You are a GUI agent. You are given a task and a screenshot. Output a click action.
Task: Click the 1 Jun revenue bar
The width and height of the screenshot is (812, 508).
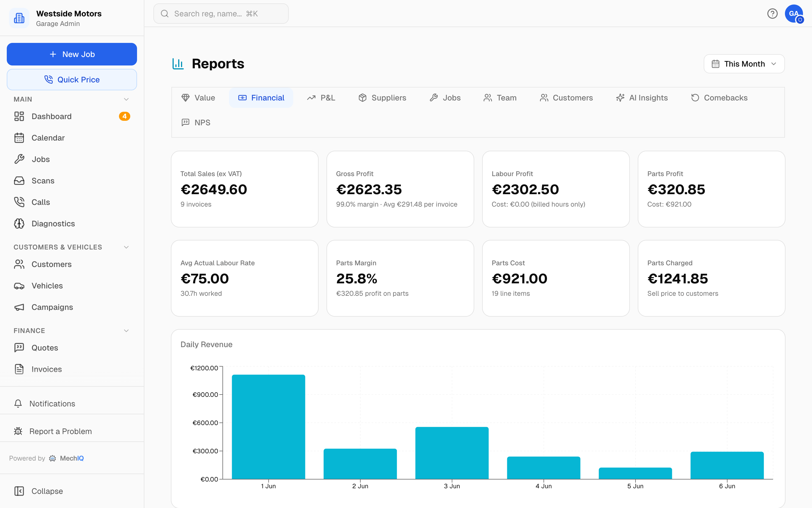[x=268, y=427]
